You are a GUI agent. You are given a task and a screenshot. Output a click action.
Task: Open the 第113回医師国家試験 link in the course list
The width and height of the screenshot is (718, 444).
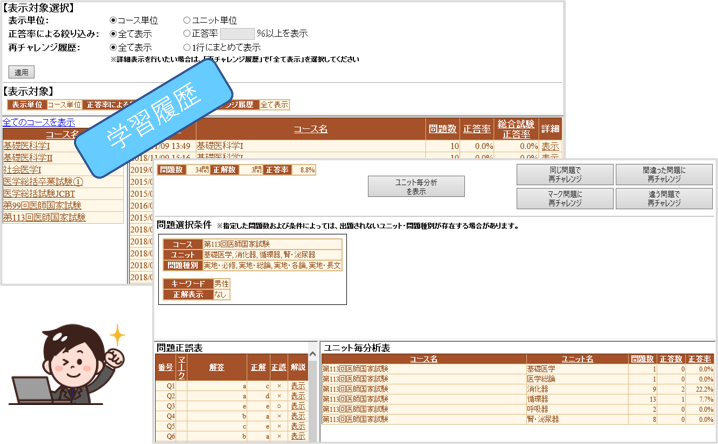click(x=44, y=216)
